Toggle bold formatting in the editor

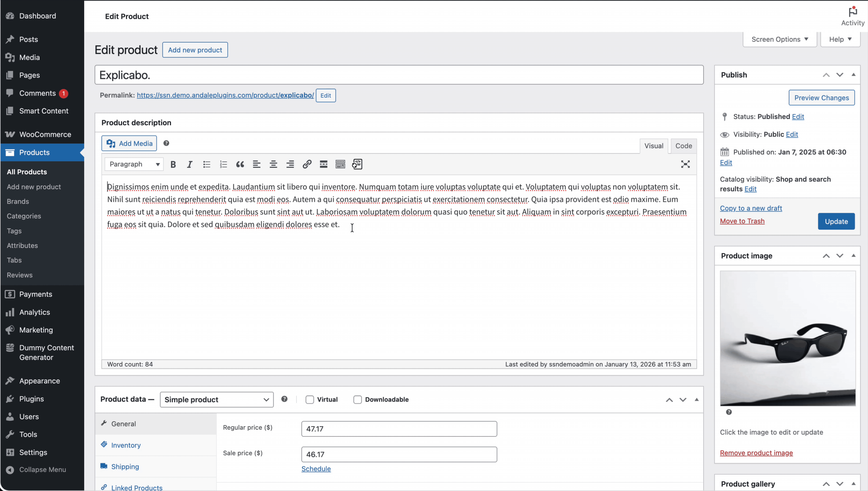point(173,164)
